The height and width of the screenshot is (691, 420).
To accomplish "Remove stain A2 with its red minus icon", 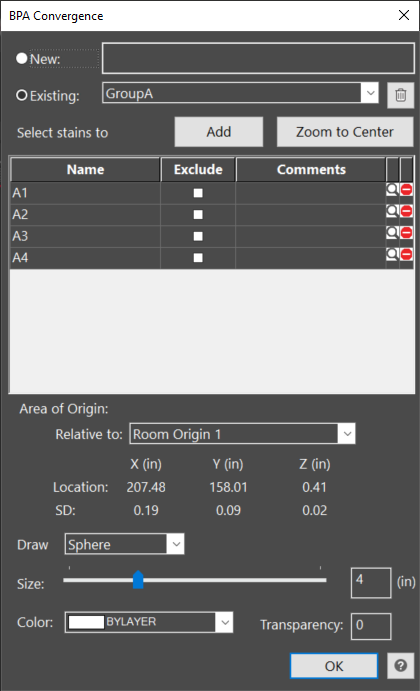I will click(x=406, y=212).
